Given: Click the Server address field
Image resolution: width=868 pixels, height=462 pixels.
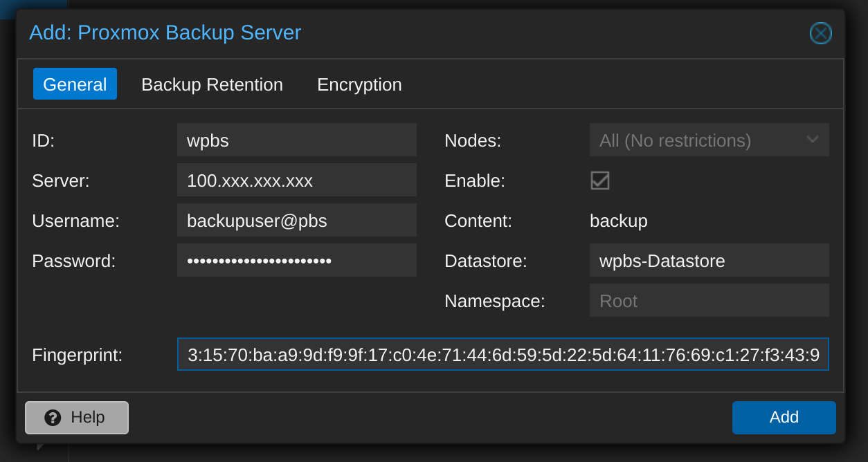Looking at the screenshot, I should pos(297,181).
